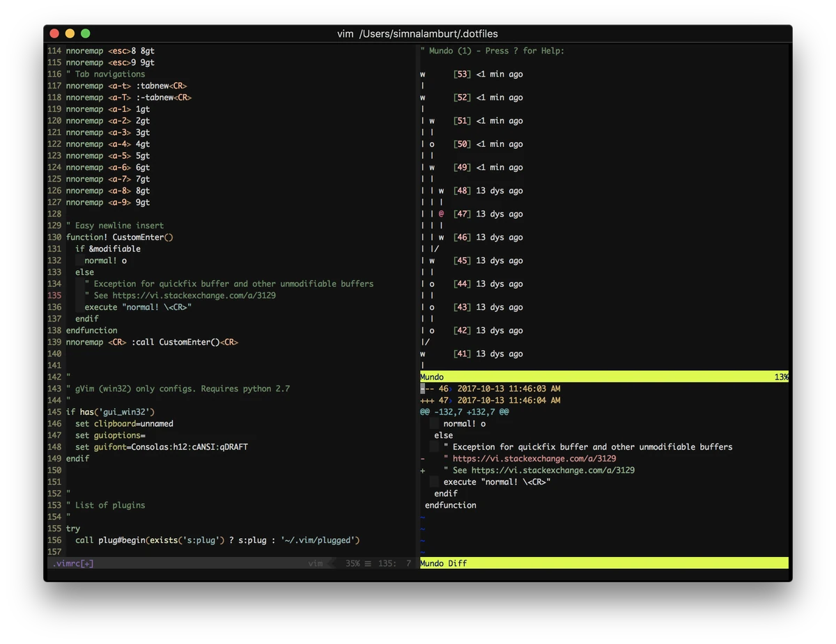Switch to the Mundo Diff panel

(444, 563)
